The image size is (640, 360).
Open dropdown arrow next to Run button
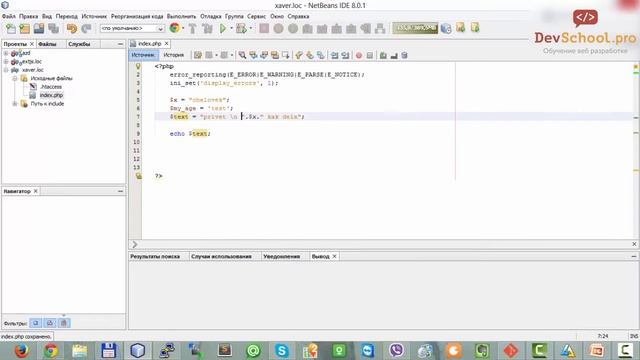(x=231, y=28)
